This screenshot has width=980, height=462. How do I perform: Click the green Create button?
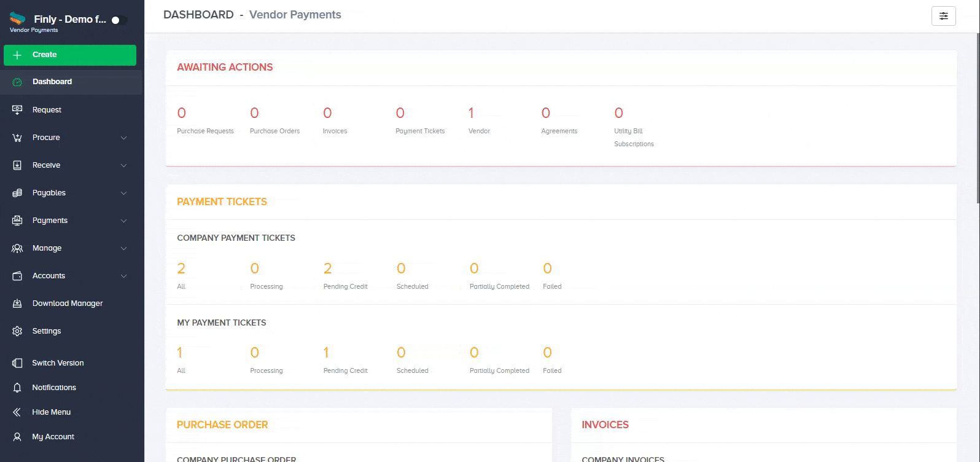pos(70,55)
